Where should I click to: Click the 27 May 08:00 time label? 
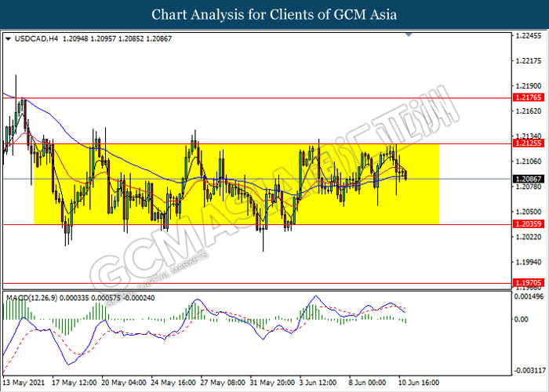point(223,383)
